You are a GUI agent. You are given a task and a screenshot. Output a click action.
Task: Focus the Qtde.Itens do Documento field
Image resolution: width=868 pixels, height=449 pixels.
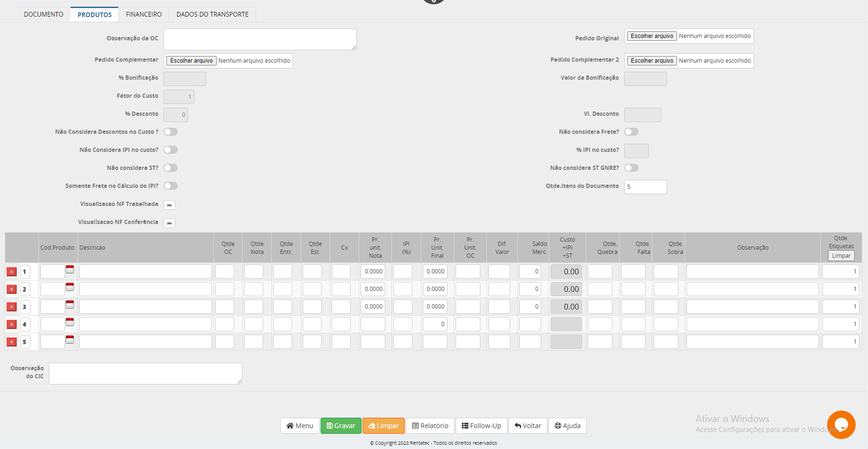pyautogui.click(x=645, y=187)
